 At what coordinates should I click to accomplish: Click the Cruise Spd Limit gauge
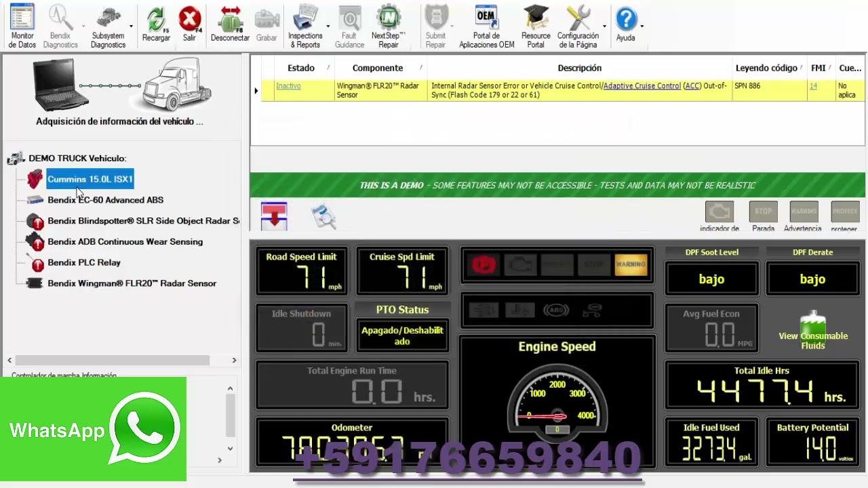pyautogui.click(x=401, y=271)
